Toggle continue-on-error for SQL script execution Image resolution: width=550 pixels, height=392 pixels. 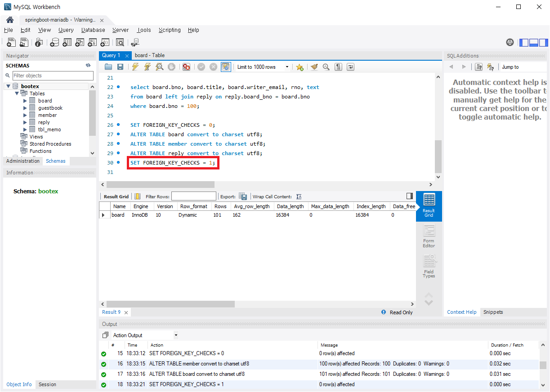186,67
